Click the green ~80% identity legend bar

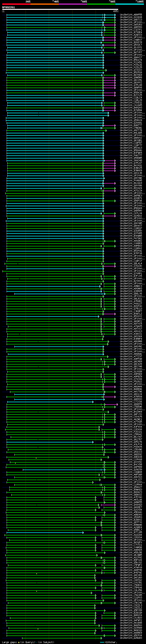[x=101, y=4]
